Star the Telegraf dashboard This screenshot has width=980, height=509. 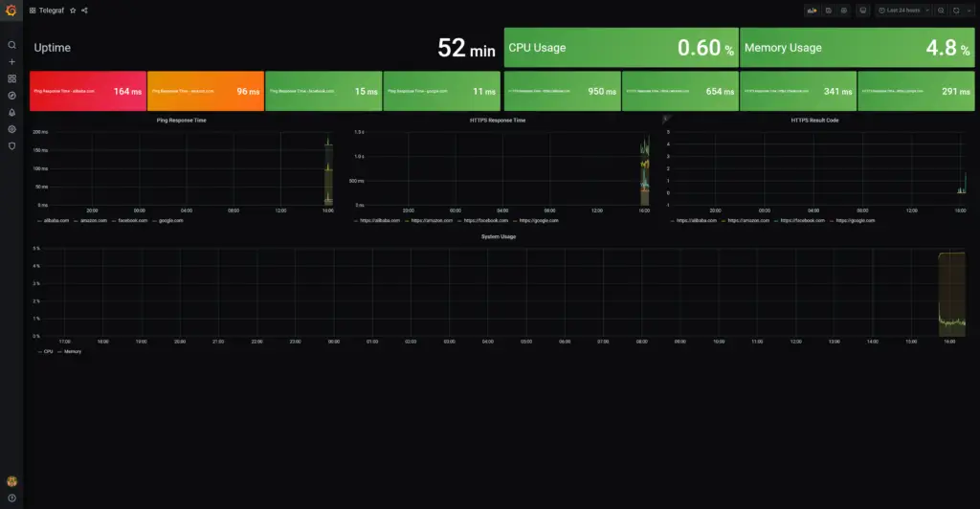tap(73, 11)
